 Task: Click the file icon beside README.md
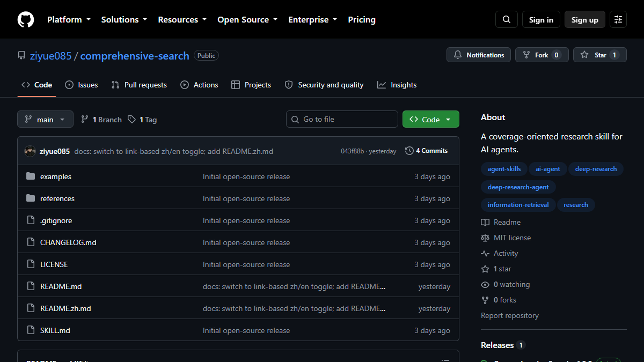31,286
